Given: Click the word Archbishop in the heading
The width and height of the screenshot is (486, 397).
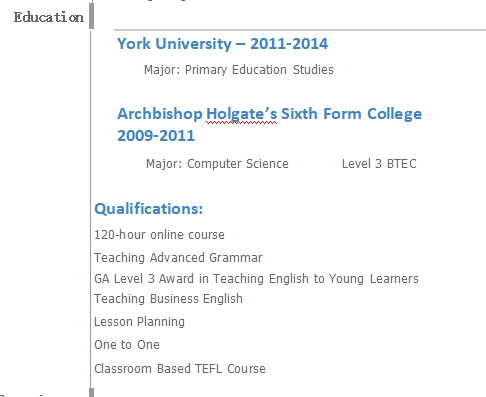Looking at the screenshot, I should click(160, 114).
